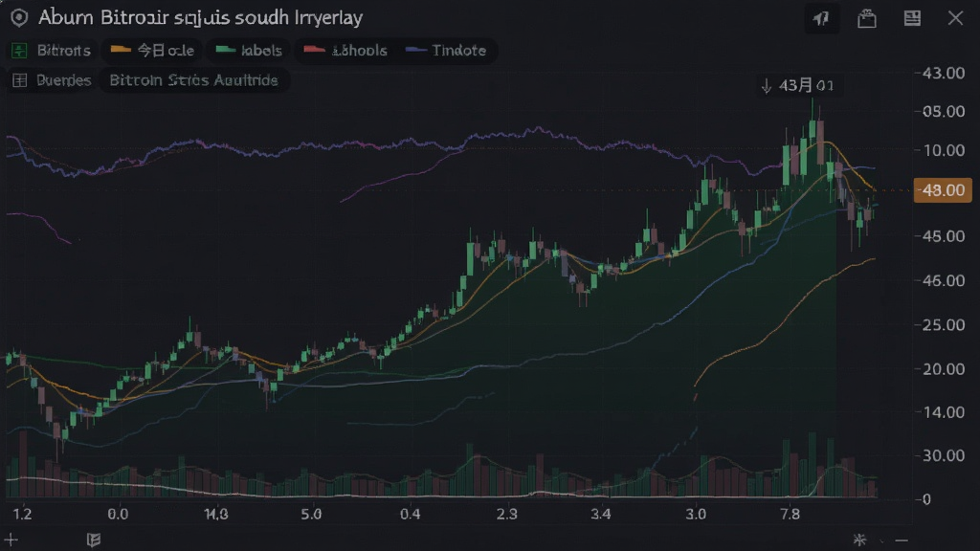Click the 05.00 price axis label
Screen dimensions: 980x551
944,111
